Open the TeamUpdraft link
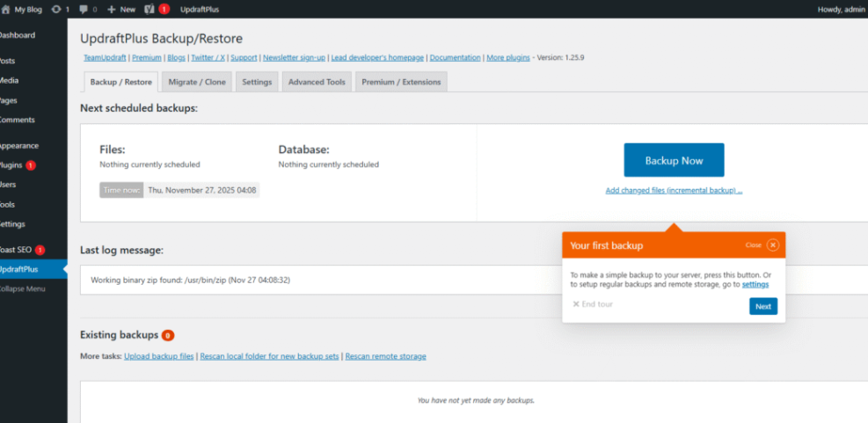Image resolution: width=868 pixels, height=423 pixels. pyautogui.click(x=106, y=57)
